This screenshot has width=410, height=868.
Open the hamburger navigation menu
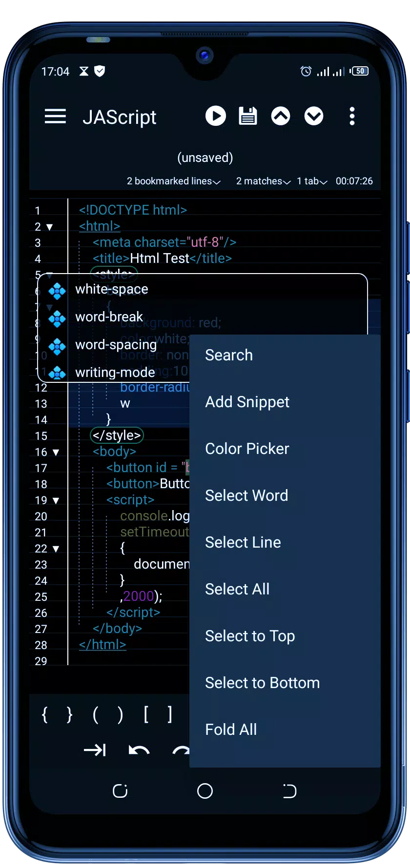55,117
